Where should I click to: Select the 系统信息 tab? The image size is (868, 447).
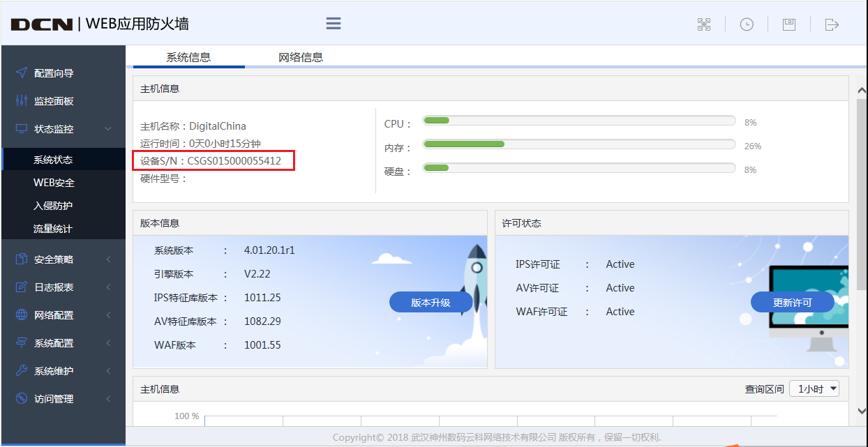pos(188,57)
